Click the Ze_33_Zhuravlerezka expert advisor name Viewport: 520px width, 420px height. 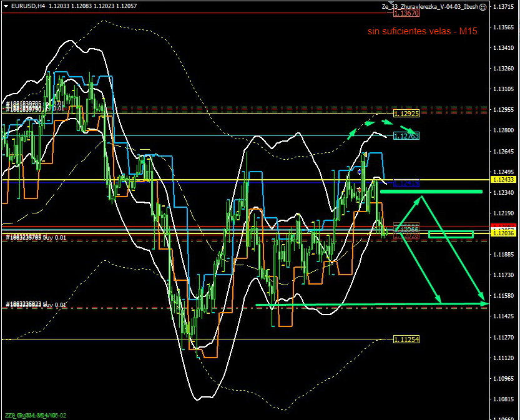429,7
